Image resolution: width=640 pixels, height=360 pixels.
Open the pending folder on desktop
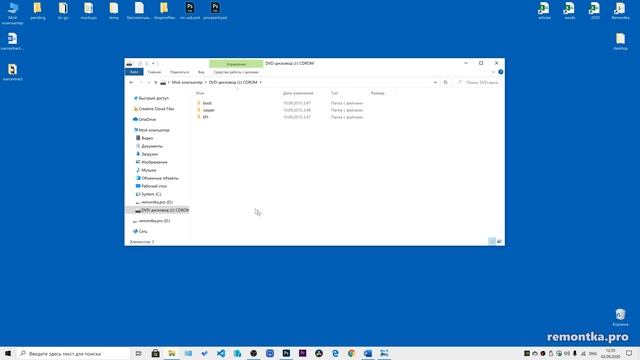pyautogui.click(x=38, y=11)
